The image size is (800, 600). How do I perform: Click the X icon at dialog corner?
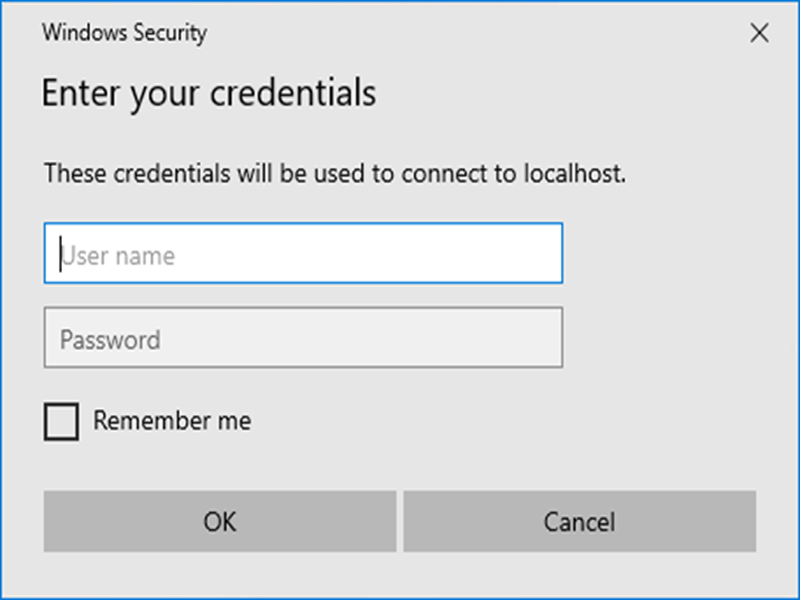click(x=759, y=34)
